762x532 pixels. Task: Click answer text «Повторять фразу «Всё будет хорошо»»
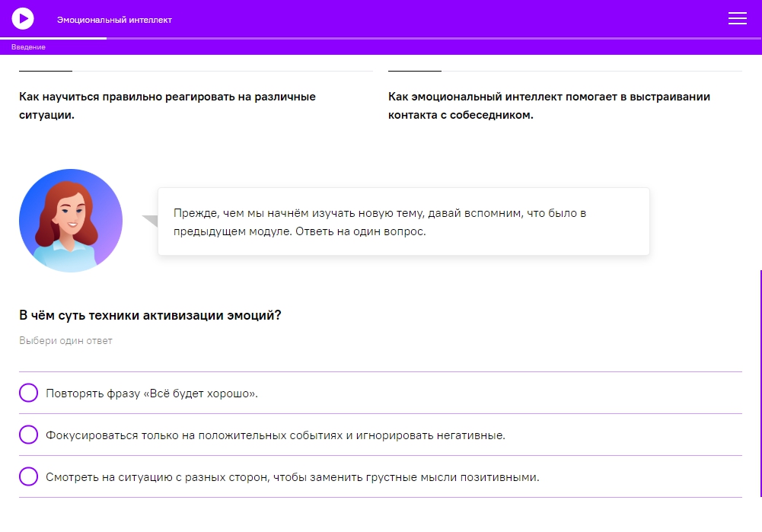pyautogui.click(x=152, y=393)
